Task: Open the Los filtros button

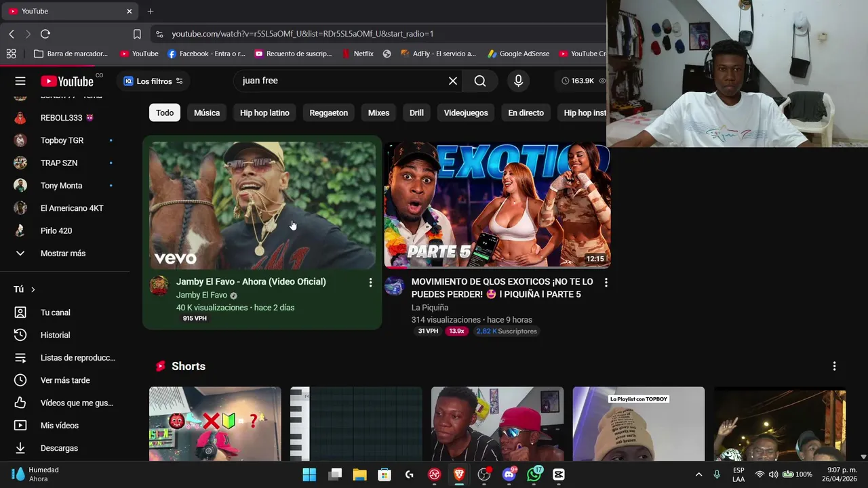Action: tap(153, 81)
